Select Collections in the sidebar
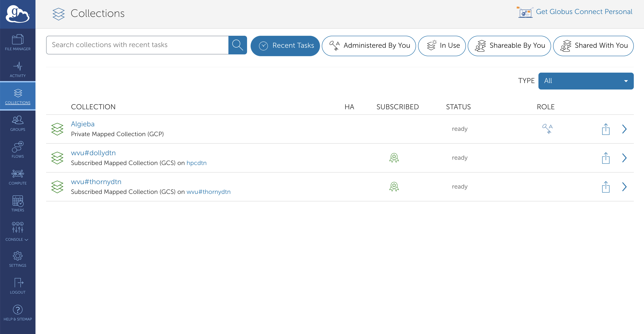This screenshot has width=644, height=334. click(18, 96)
